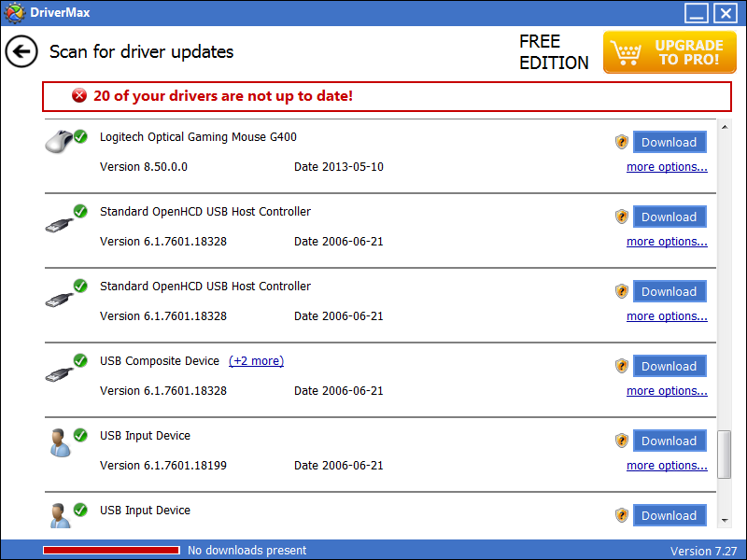Select the 'Logitech Optical Gaming Mouse G400' name

tap(198, 137)
